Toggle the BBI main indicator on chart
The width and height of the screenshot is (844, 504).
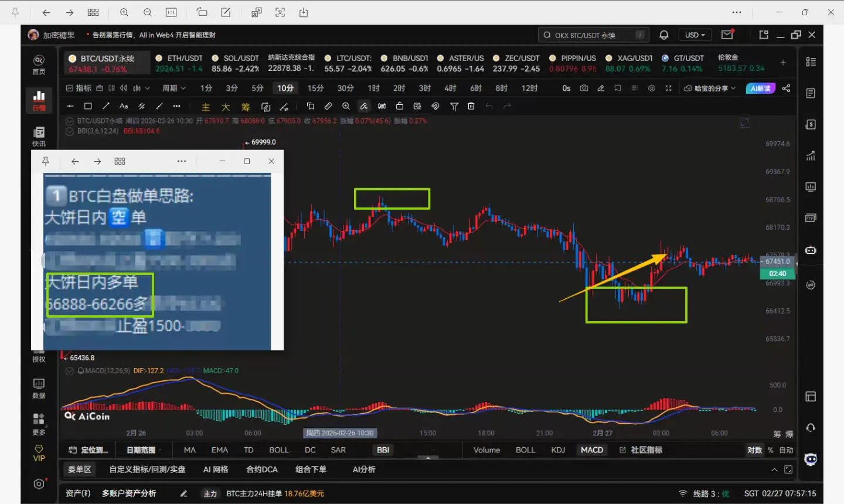(383, 450)
